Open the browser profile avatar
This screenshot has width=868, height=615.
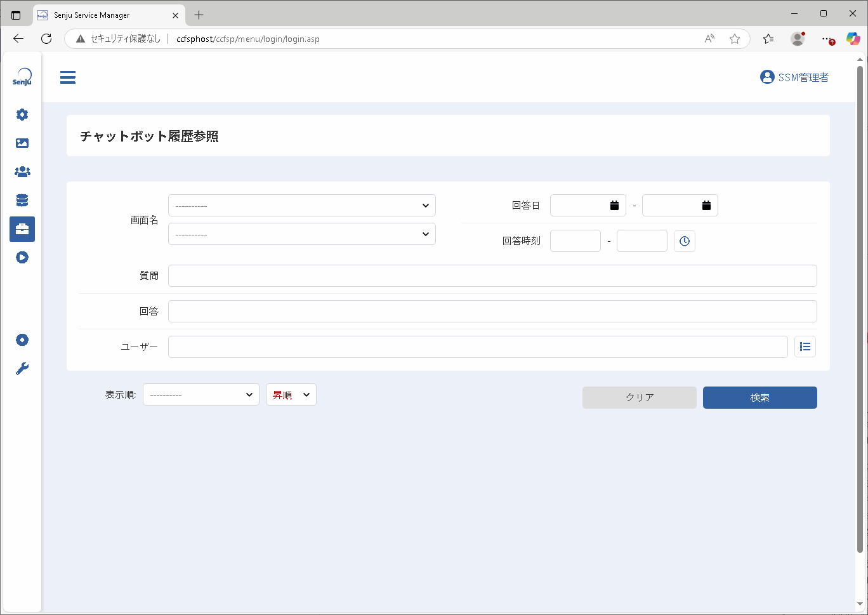pyautogui.click(x=798, y=39)
